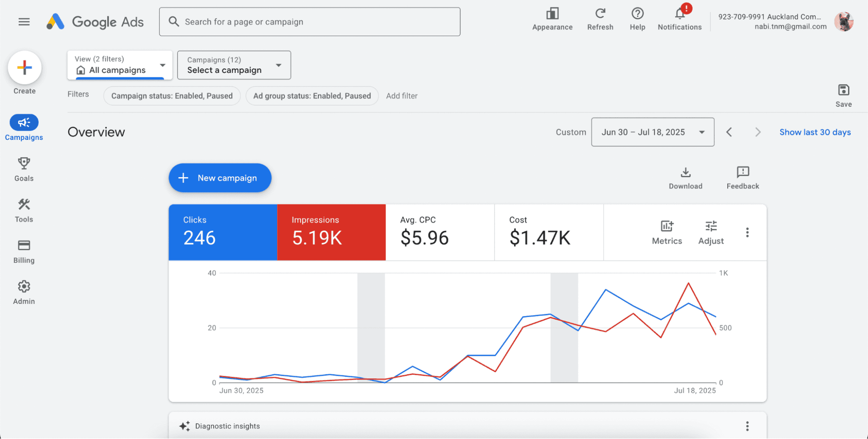
Task: Show last 30 days of data
Action: click(815, 132)
